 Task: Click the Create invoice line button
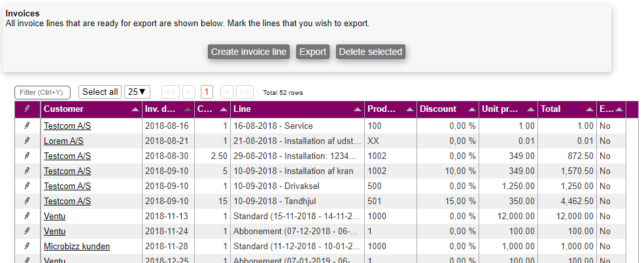click(x=249, y=52)
